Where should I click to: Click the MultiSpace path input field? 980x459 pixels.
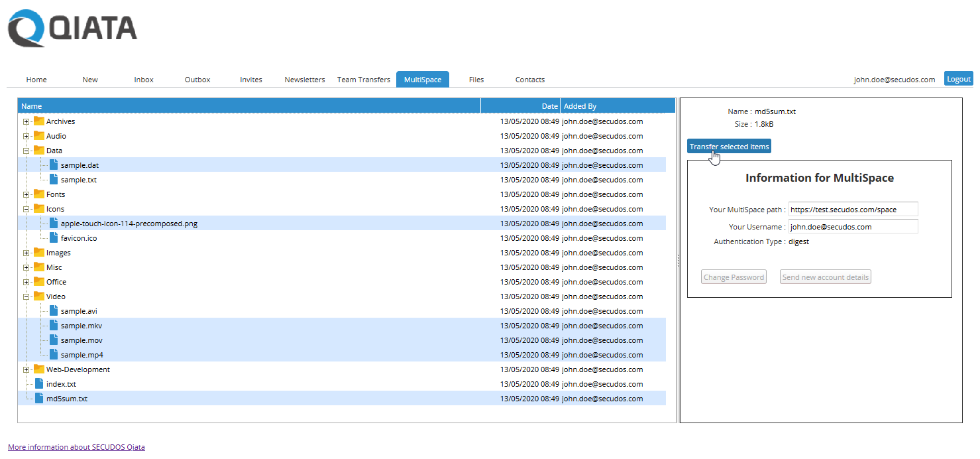coord(853,210)
